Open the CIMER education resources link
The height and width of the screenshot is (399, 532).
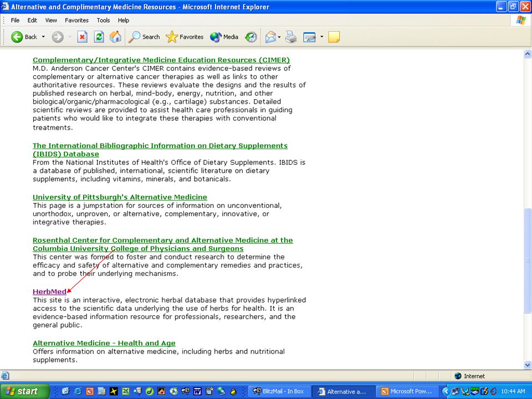pyautogui.click(x=161, y=60)
